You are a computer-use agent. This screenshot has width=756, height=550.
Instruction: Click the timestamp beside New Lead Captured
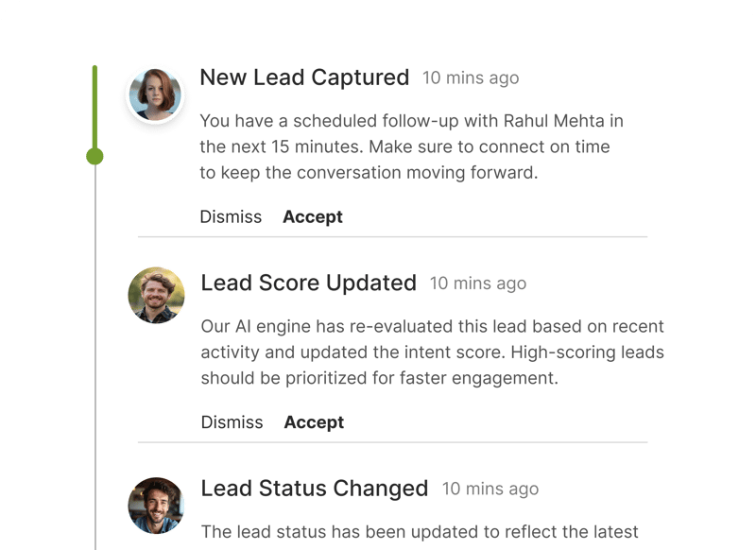(471, 78)
